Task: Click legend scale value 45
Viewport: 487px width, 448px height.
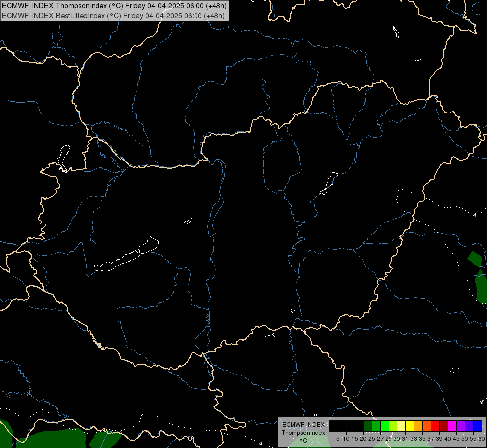Action: pos(456,439)
